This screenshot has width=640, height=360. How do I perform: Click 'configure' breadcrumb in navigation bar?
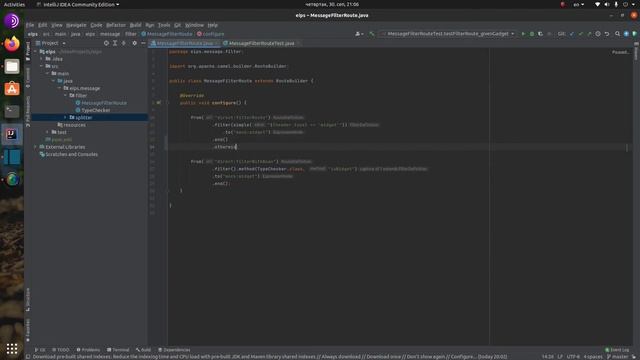coord(211,34)
